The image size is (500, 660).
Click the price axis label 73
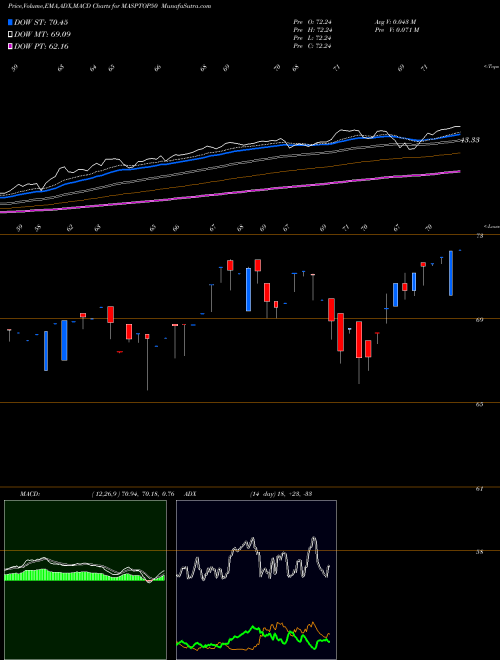479,236
